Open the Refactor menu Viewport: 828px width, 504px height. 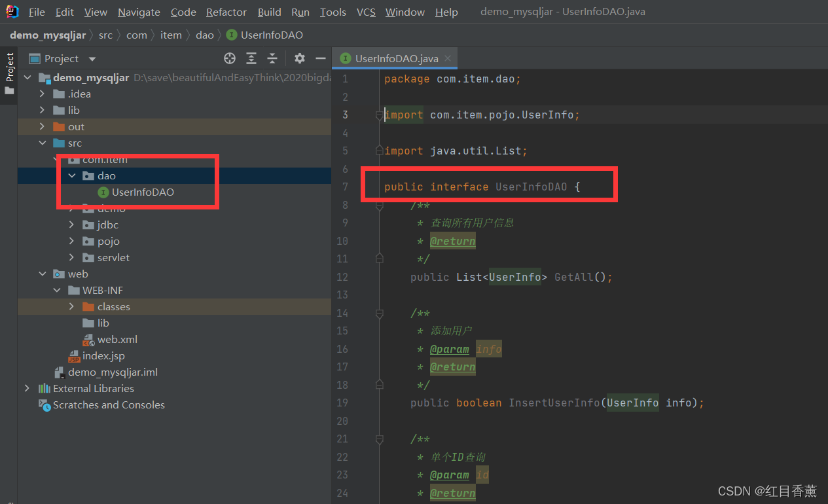[226, 12]
